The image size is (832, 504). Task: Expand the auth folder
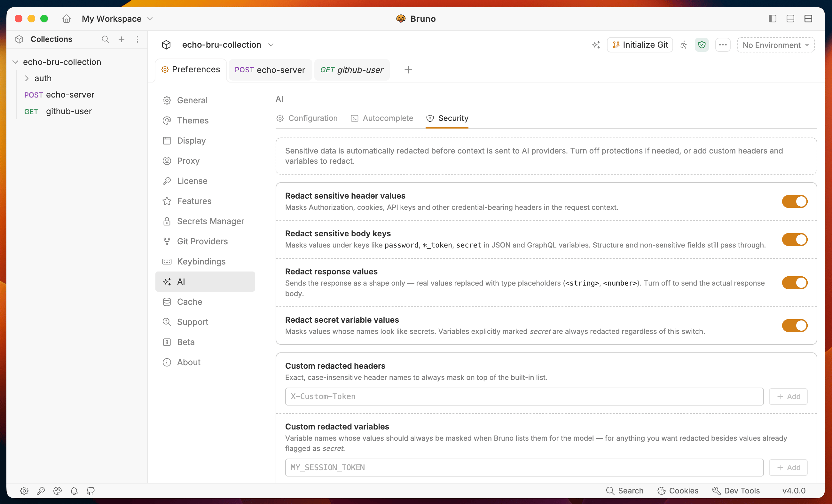point(27,78)
